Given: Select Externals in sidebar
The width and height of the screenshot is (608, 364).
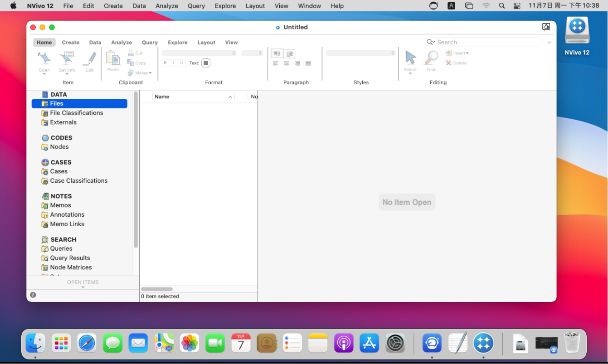Looking at the screenshot, I should click(59, 122).
